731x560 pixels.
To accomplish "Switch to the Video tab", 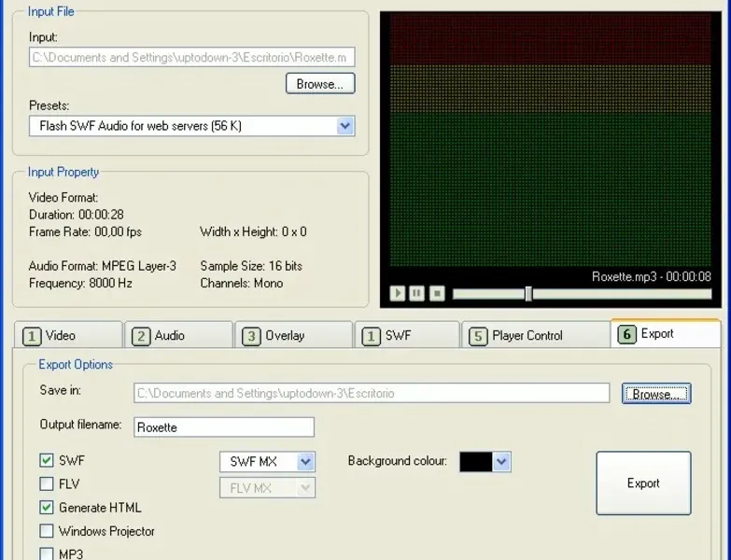I will click(68, 335).
